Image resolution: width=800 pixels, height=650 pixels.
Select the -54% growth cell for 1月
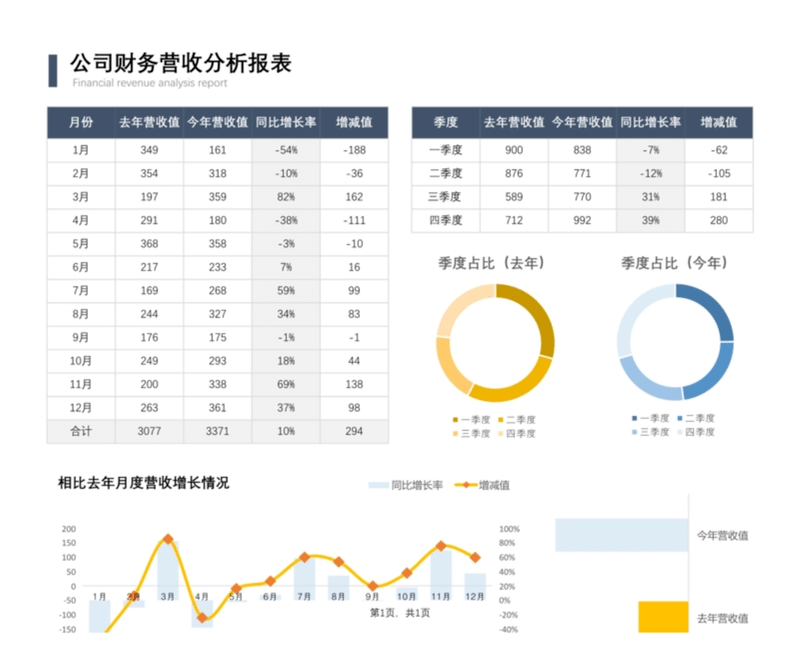pyautogui.click(x=286, y=150)
